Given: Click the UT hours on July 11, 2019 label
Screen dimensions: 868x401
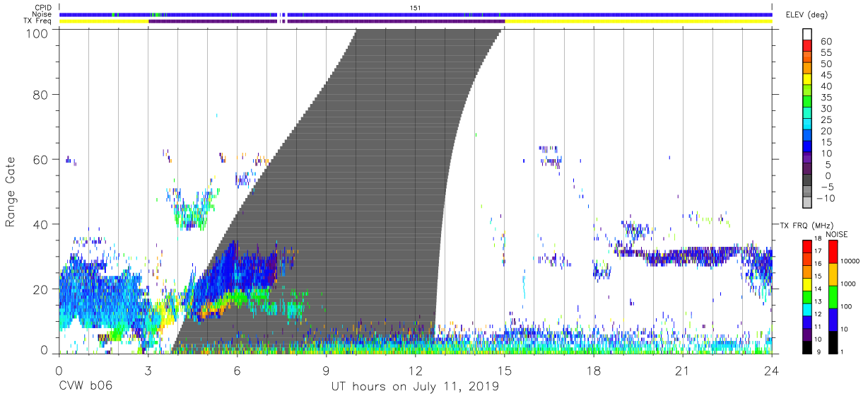Looking at the screenshot, I should [415, 387].
